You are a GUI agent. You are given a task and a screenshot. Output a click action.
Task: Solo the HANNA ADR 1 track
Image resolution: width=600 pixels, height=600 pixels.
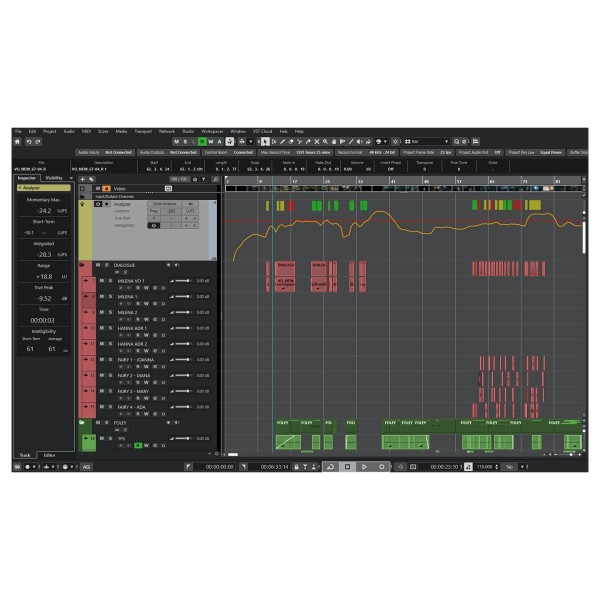point(110,328)
